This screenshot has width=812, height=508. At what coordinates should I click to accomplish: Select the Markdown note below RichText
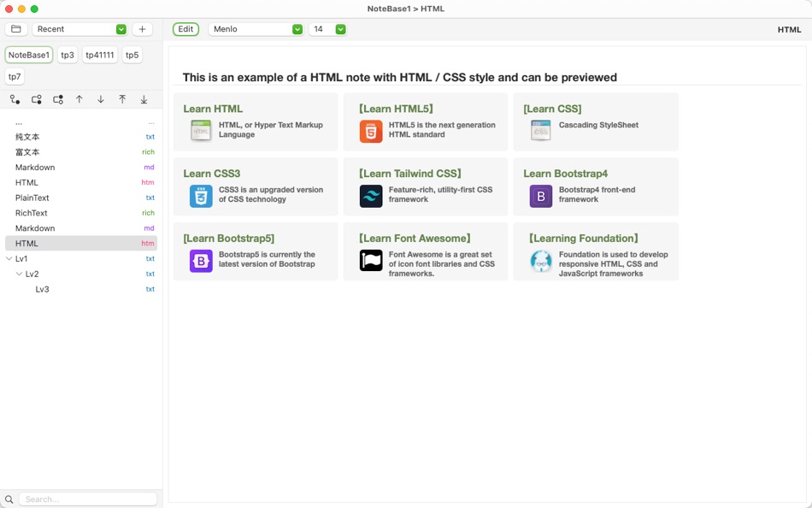click(81, 228)
